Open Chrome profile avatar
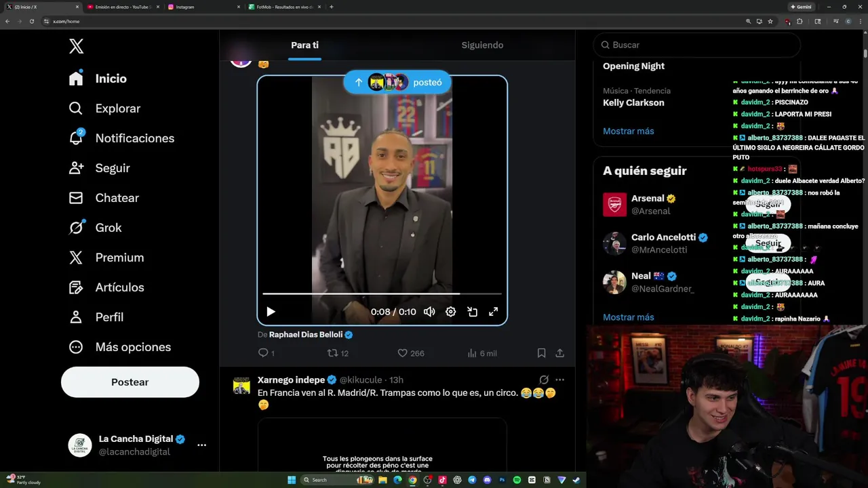Viewport: 868px width, 488px height. (x=848, y=21)
